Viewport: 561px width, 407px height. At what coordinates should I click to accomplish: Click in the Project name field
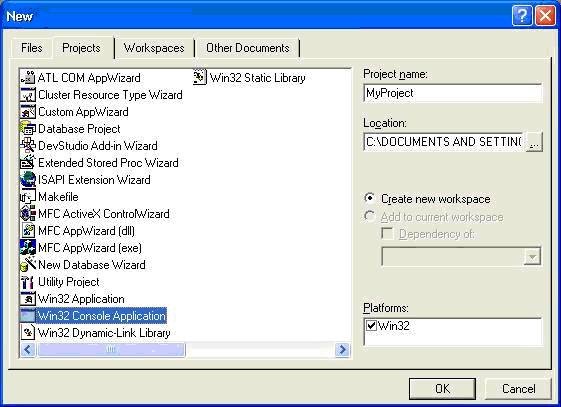click(x=453, y=93)
